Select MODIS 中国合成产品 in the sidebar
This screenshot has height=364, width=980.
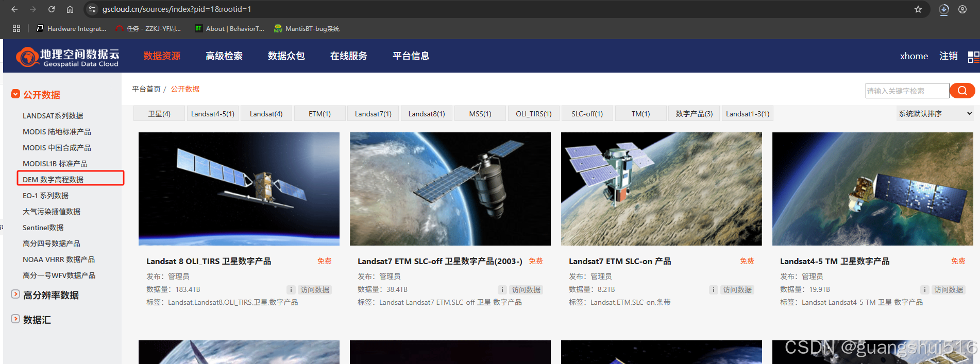tap(57, 148)
